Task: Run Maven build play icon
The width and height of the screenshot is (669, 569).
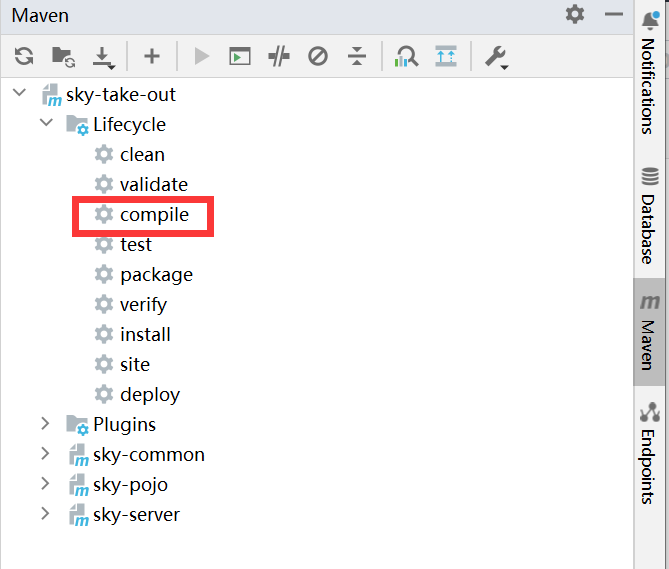Action: click(201, 56)
